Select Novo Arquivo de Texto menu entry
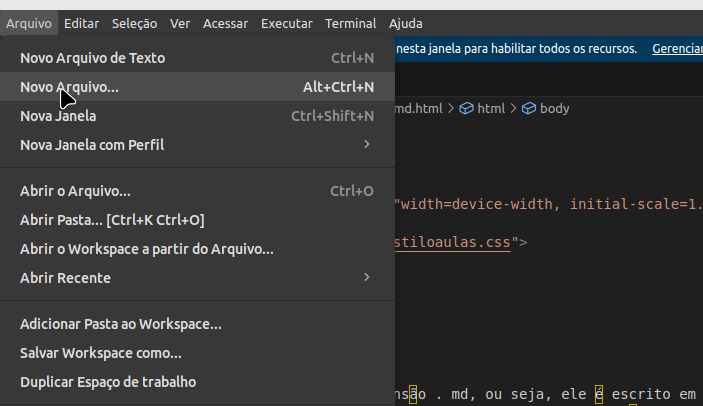Viewport: 703px width, 406px height. (x=197, y=58)
